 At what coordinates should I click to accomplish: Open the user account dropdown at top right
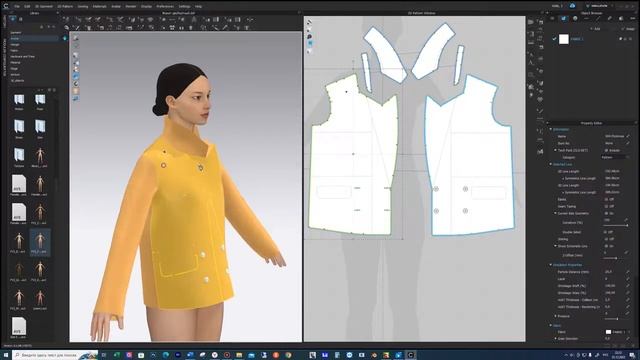599,6
